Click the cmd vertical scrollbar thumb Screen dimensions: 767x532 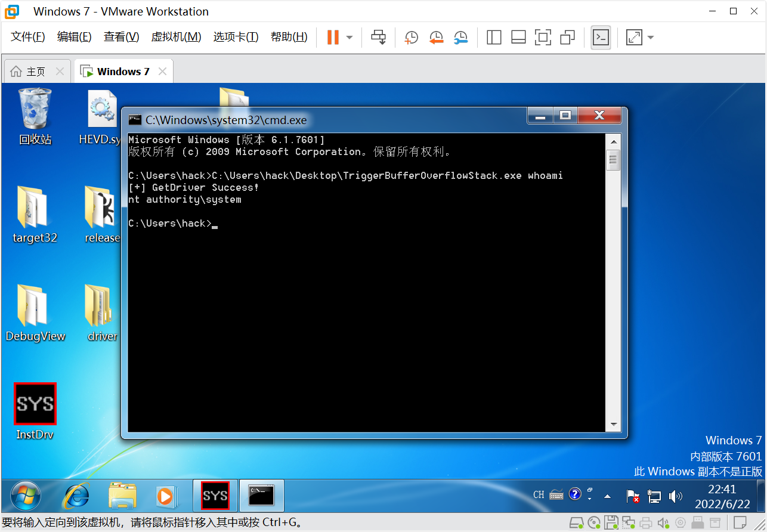[613, 160]
